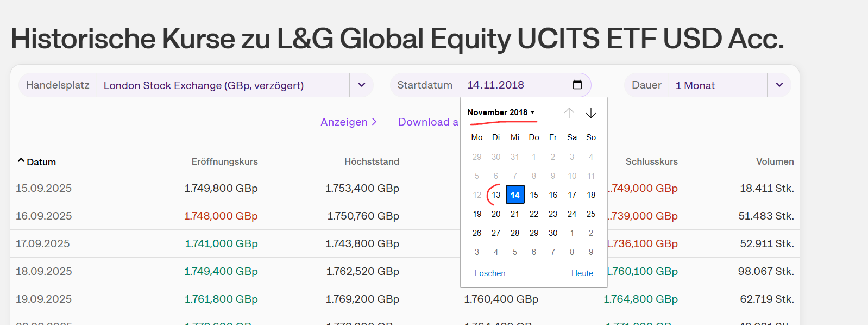Open the Dauer dropdown chevron
Viewport: 868px width, 325px height.
pyautogui.click(x=779, y=85)
